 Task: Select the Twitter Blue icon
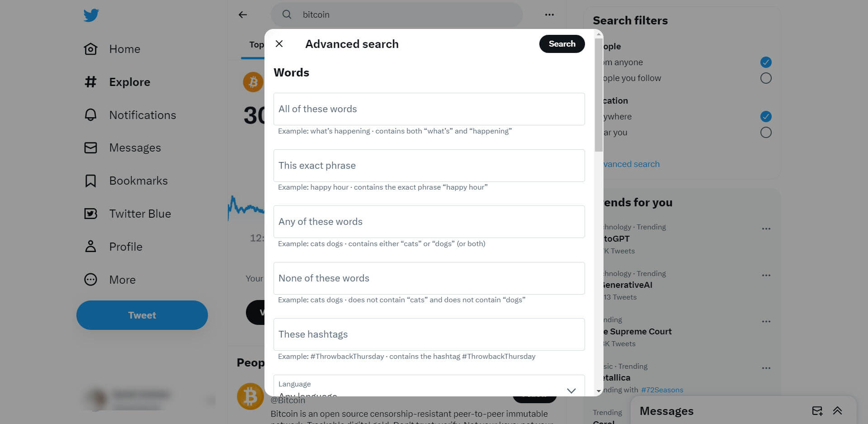tap(90, 214)
